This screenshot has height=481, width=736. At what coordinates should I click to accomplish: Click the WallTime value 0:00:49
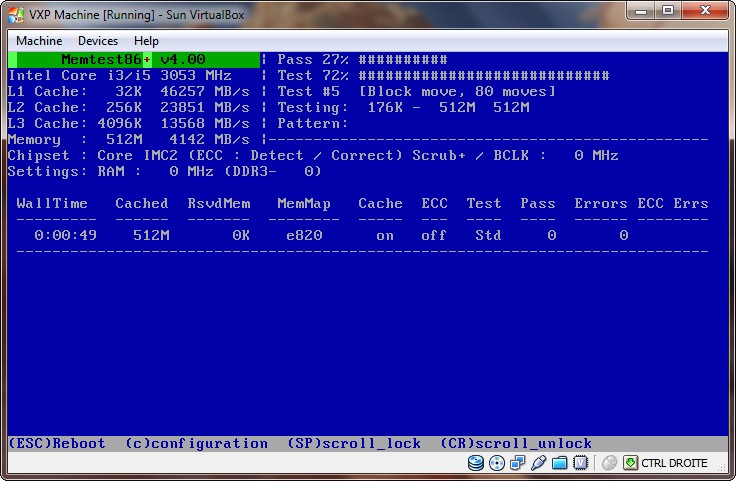pos(65,235)
